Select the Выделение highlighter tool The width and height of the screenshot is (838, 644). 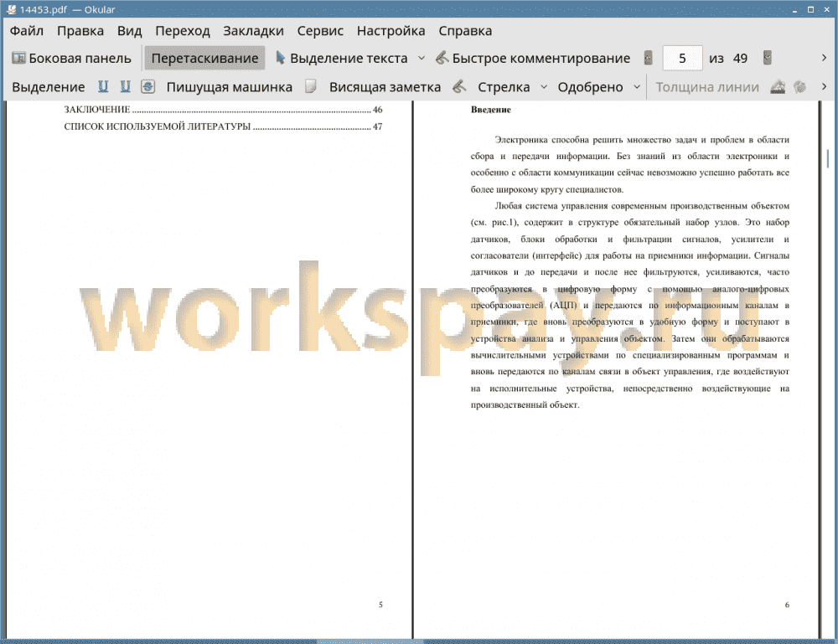point(48,87)
